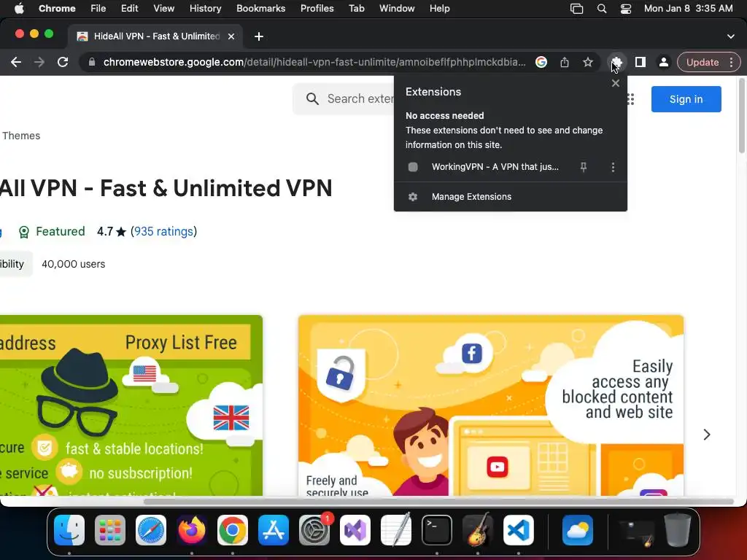Viewport: 747px width, 560px height.
Task: Pin the WorkingVPN extension to the toolbar
Action: (583, 167)
